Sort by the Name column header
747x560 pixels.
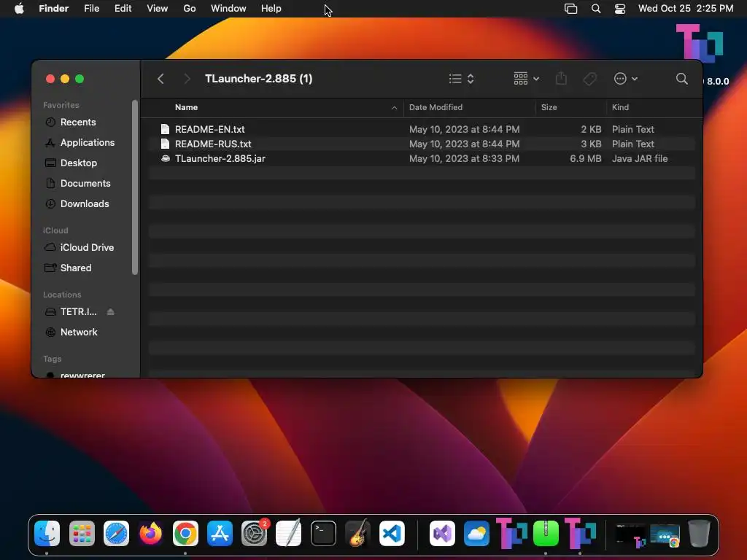tap(186, 107)
